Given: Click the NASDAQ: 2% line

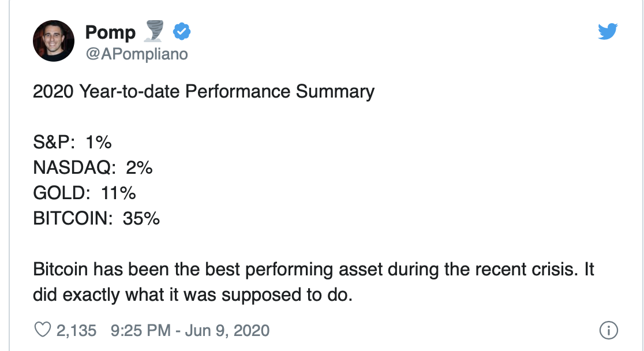Looking at the screenshot, I should click(93, 167).
